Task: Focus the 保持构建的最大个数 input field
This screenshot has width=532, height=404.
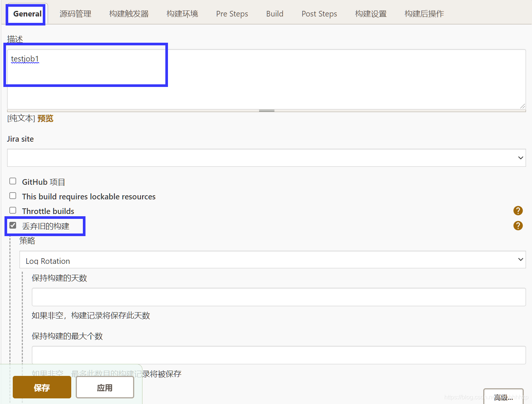Action: (279, 355)
